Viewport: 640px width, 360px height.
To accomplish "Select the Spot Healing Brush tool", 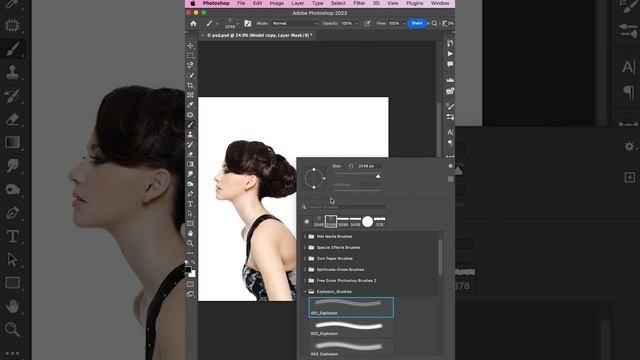I will pos(190,115).
